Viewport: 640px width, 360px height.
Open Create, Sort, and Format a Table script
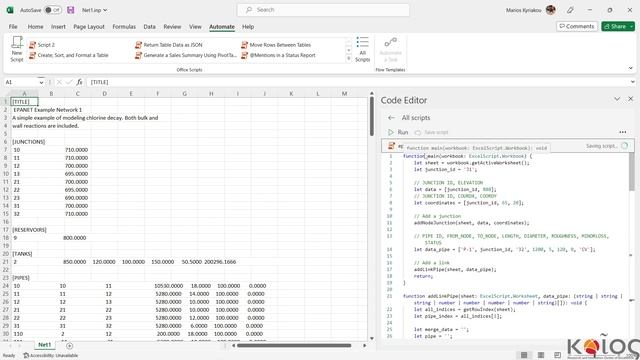tap(69, 55)
